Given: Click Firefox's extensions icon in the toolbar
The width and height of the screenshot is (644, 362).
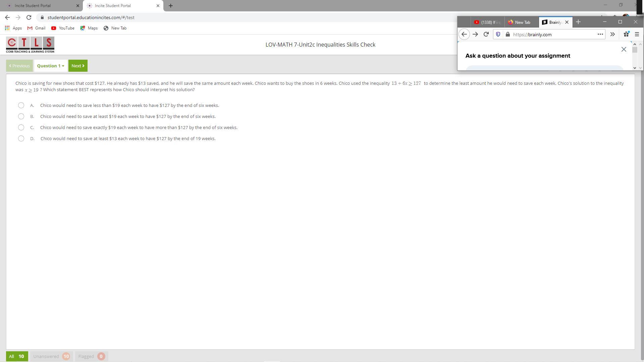Looking at the screenshot, I should coord(626,34).
